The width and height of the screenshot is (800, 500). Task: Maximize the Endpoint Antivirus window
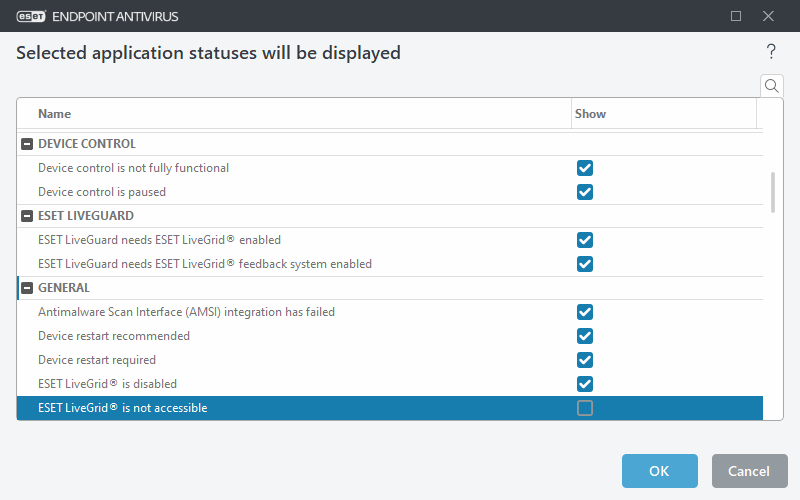click(x=736, y=16)
